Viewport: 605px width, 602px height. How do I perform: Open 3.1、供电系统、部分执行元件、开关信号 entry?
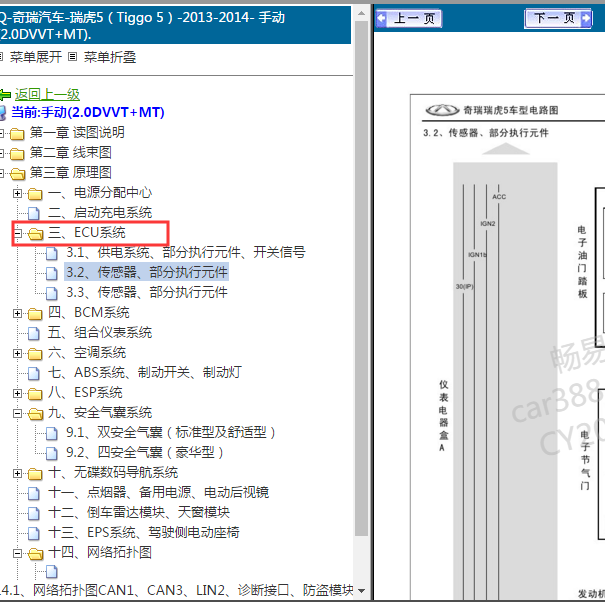tap(186, 252)
